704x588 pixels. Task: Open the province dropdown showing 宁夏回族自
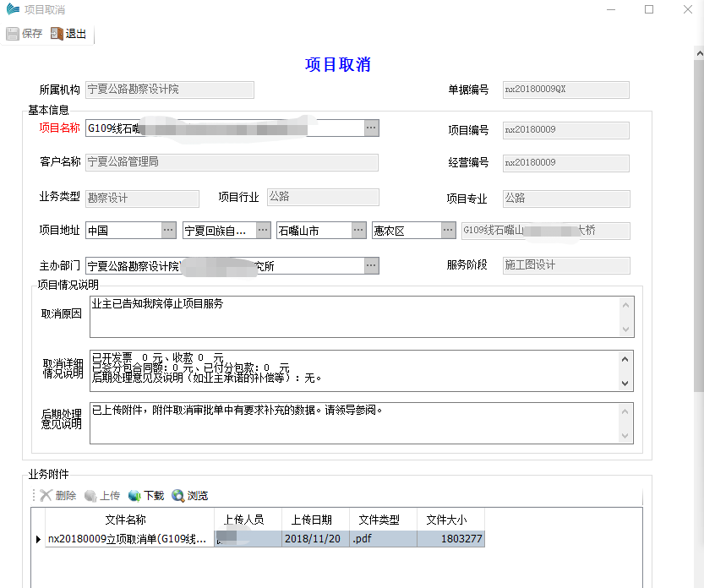point(263,230)
